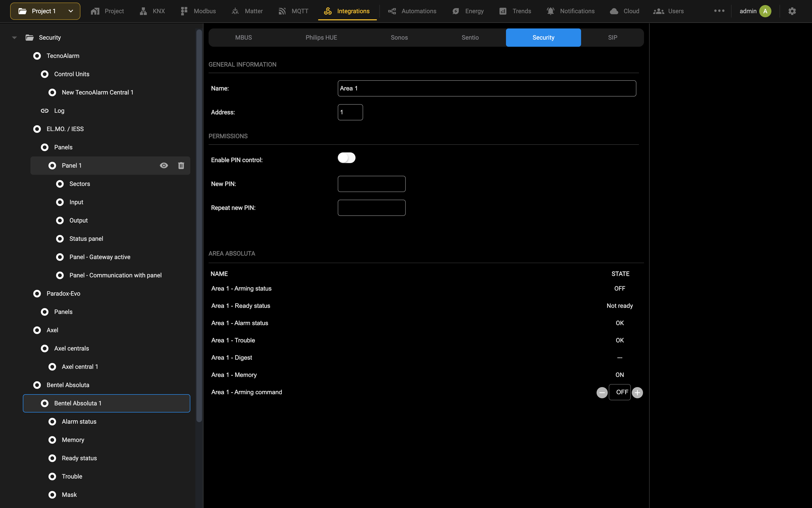
Task: Open the Project 1 dropdown
Action: (x=45, y=11)
